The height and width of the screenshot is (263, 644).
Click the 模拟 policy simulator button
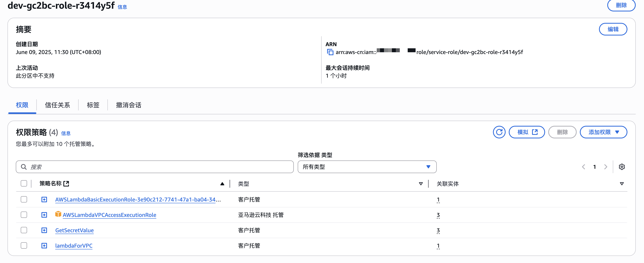point(527,132)
